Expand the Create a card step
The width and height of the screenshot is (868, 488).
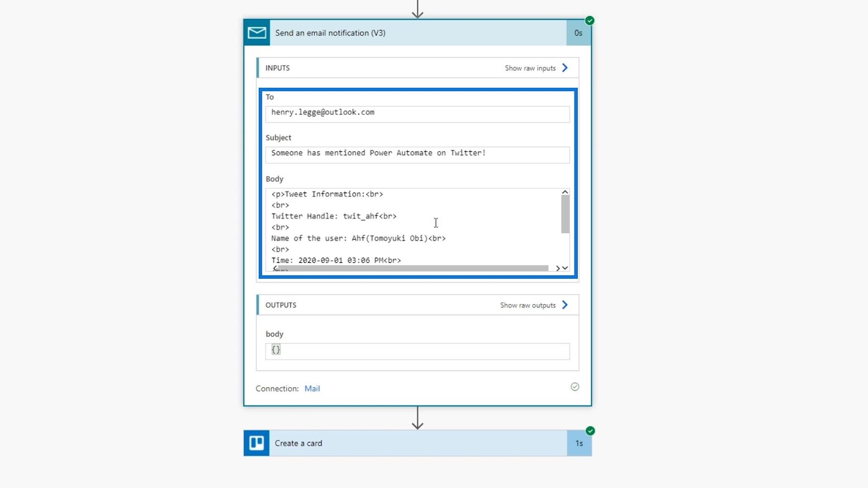[x=418, y=443]
